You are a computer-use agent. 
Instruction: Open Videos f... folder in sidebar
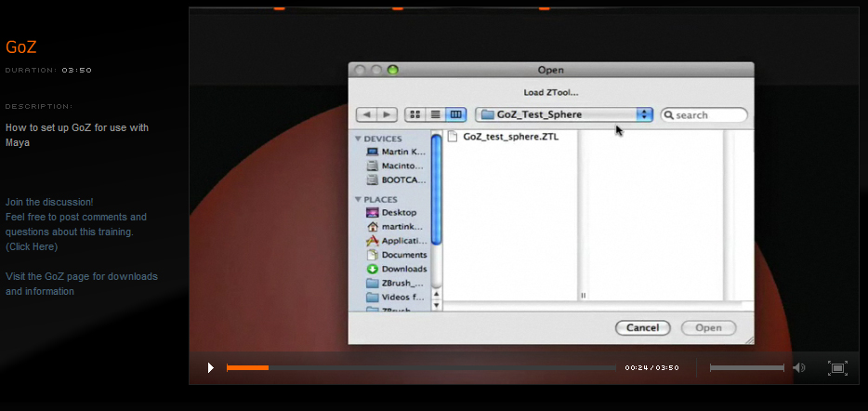(395, 297)
